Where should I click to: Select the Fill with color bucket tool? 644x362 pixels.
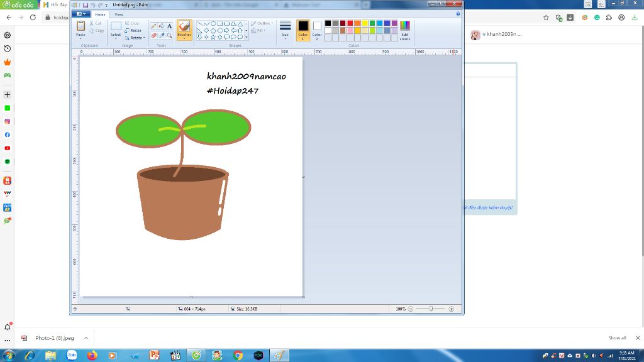(162, 26)
